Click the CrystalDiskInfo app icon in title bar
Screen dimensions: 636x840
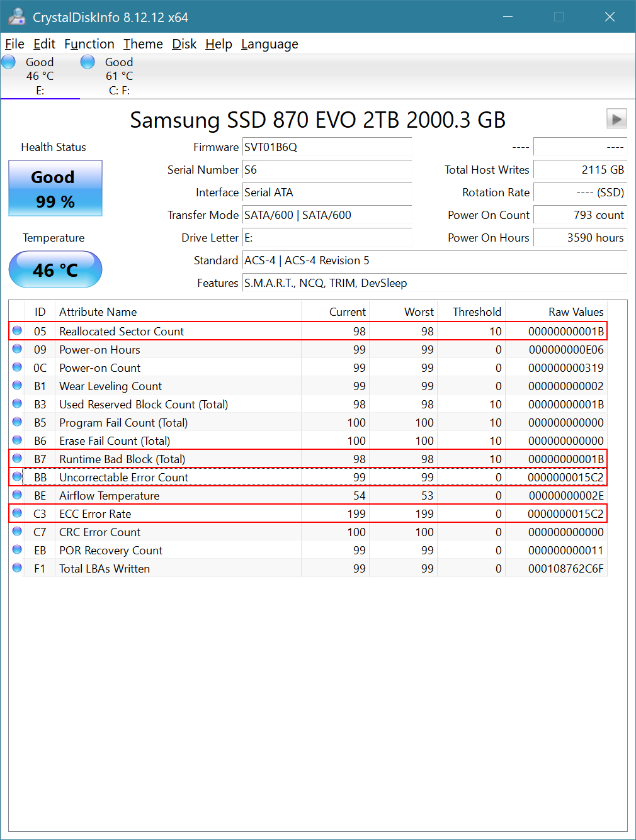(17, 17)
